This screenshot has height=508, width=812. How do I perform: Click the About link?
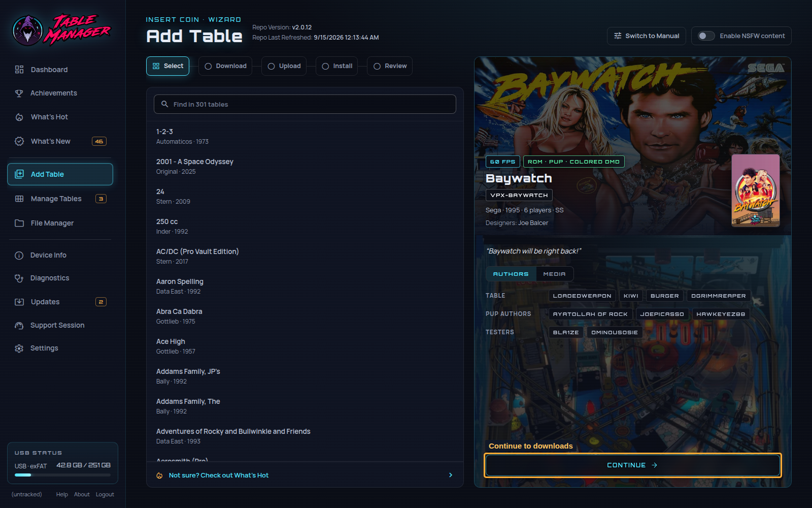pyautogui.click(x=82, y=494)
